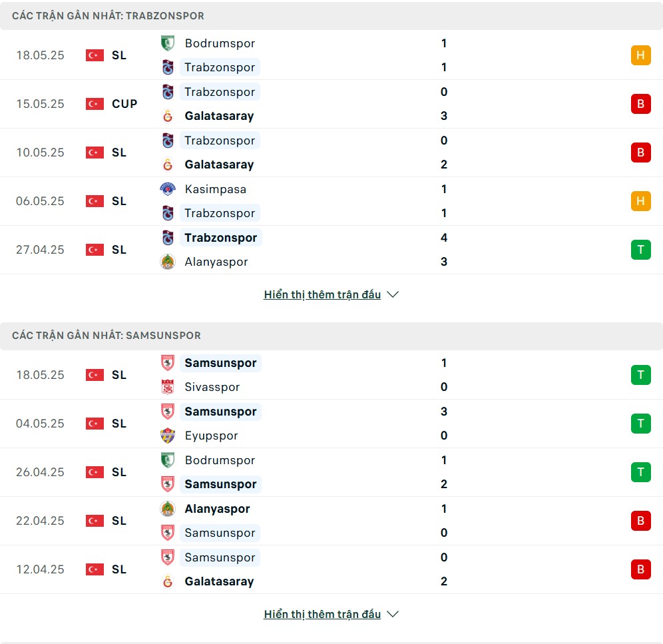Click Turkey flag next to CUP label
Image resolution: width=663 pixels, height=644 pixels.
pos(95,104)
